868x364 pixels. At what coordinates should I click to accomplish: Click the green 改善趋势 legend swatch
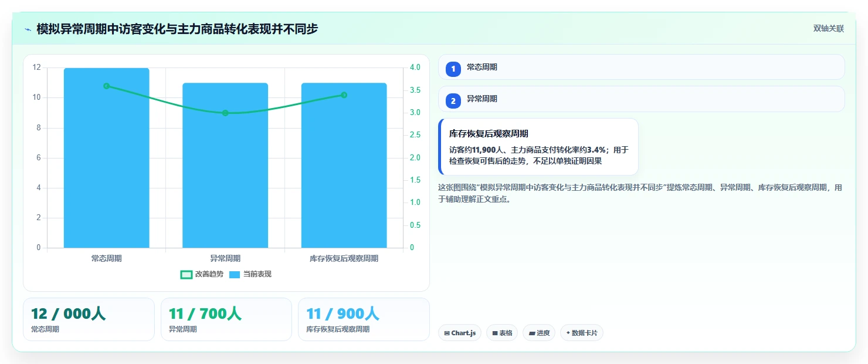[186, 275]
